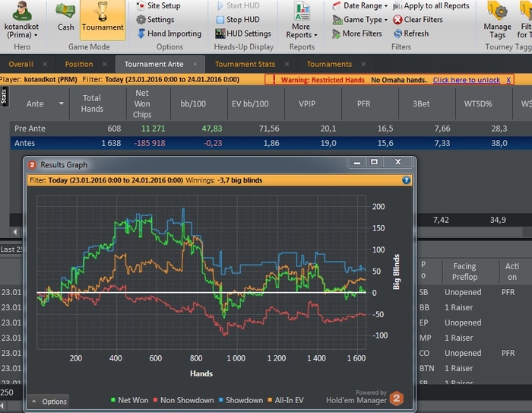Open the More Reports menu
Image resolution: width=532 pixels, height=413 pixels.
pyautogui.click(x=301, y=21)
